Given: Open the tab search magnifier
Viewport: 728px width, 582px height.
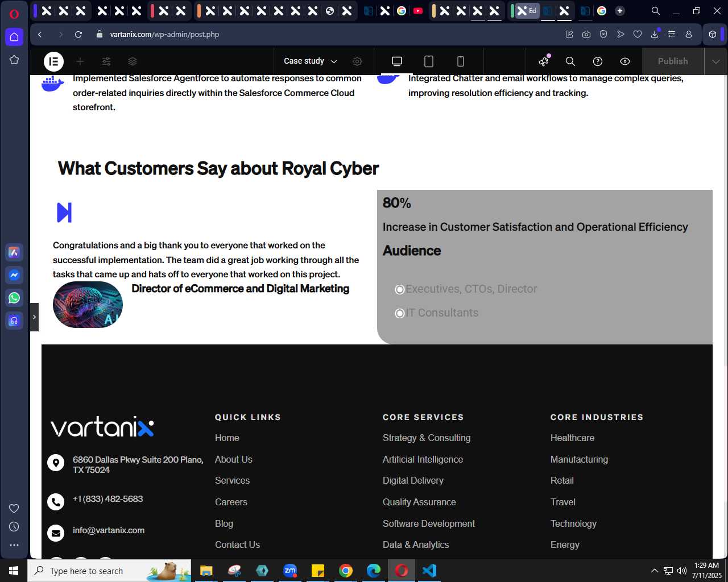Looking at the screenshot, I should tap(656, 11).
